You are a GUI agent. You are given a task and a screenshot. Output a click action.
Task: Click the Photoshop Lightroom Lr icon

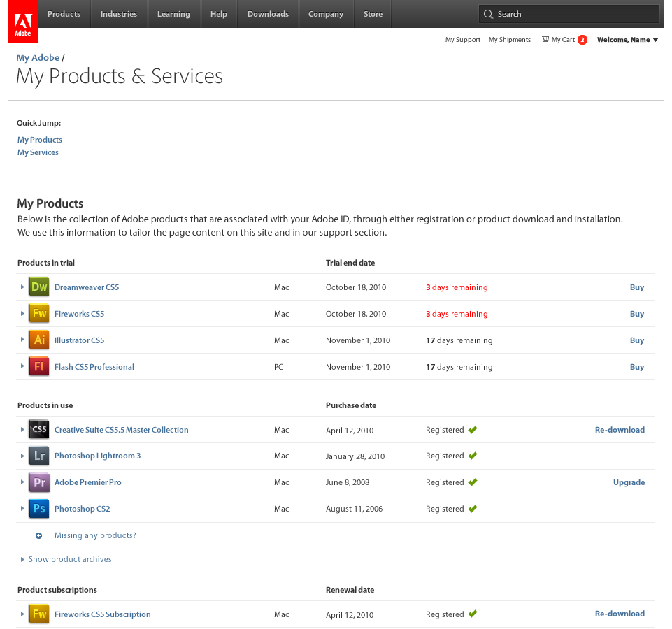click(39, 456)
